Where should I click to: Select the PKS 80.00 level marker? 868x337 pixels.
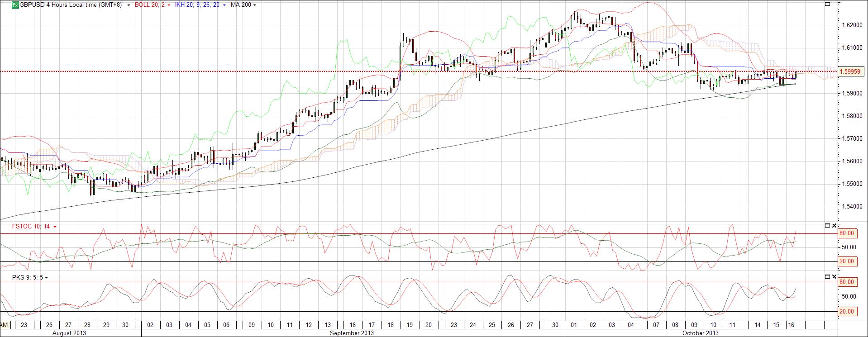pyautogui.click(x=847, y=282)
